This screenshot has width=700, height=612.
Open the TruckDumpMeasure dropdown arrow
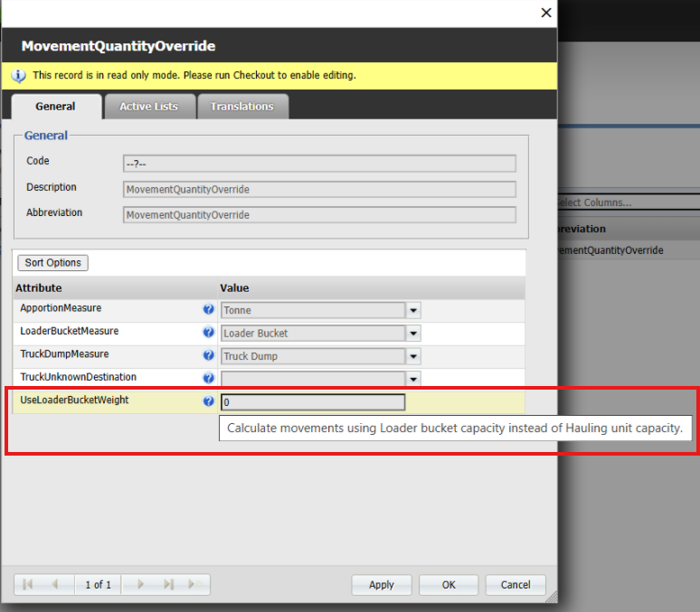(413, 357)
